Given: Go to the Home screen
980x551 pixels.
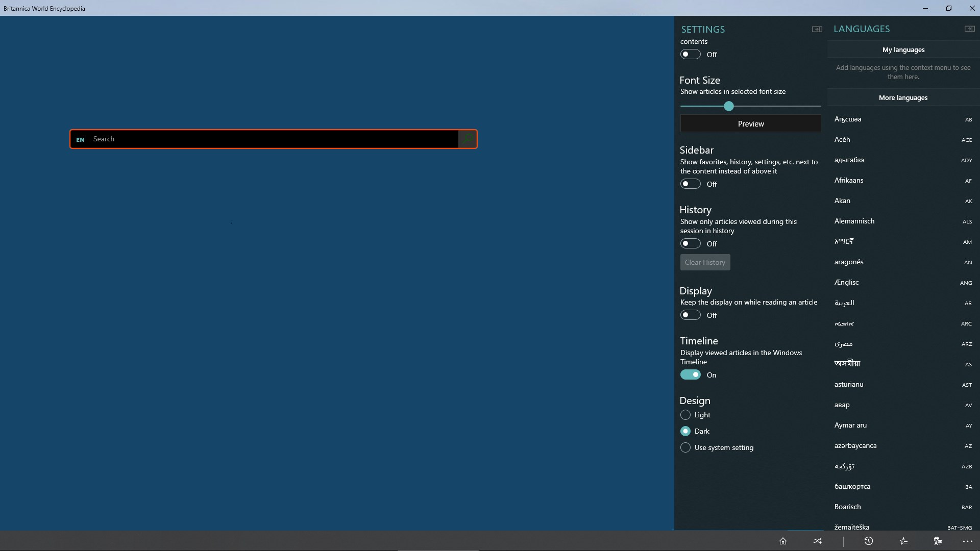Looking at the screenshot, I should pos(783,541).
